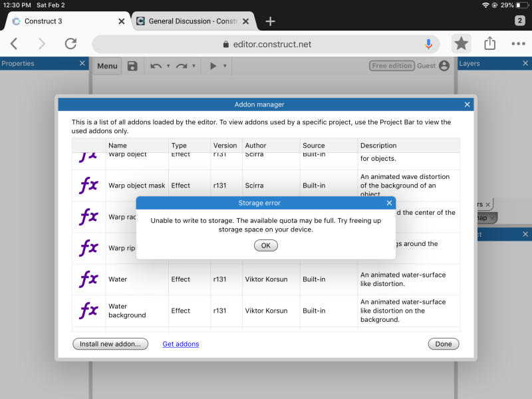This screenshot has height=399, width=532.
Task: Go forward in the browser
Action: [x=42, y=44]
